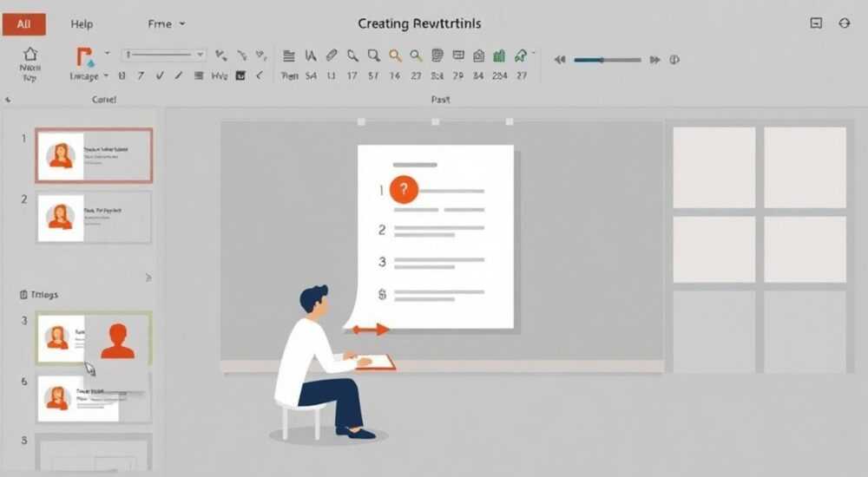Open the dropdown arrow beside the format painter
This screenshot has height=477, width=868.
[x=108, y=54]
